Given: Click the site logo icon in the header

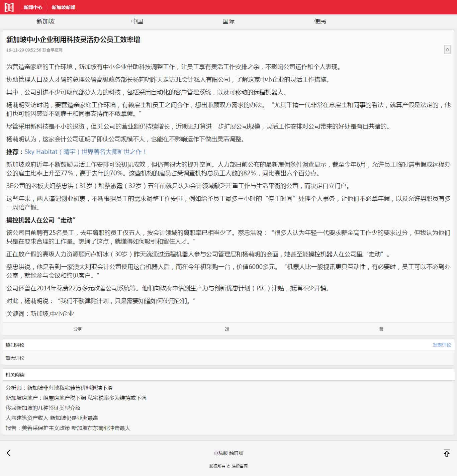Looking at the screenshot, I should tap(9, 7).
